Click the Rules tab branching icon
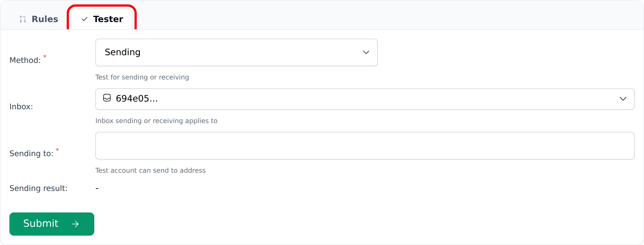Screen dimensions: 644x245 (x=23, y=19)
